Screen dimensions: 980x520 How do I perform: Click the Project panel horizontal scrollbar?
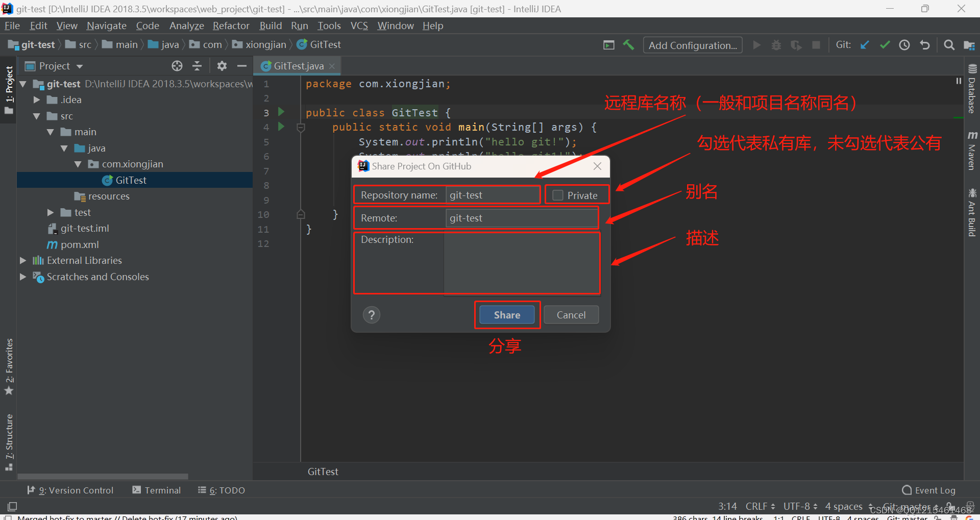(103, 476)
